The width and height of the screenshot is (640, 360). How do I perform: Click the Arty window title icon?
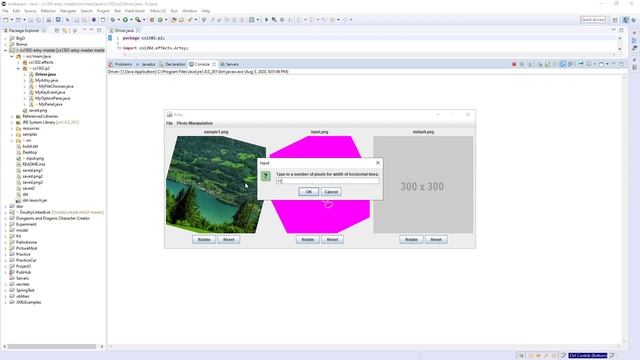pos(169,115)
